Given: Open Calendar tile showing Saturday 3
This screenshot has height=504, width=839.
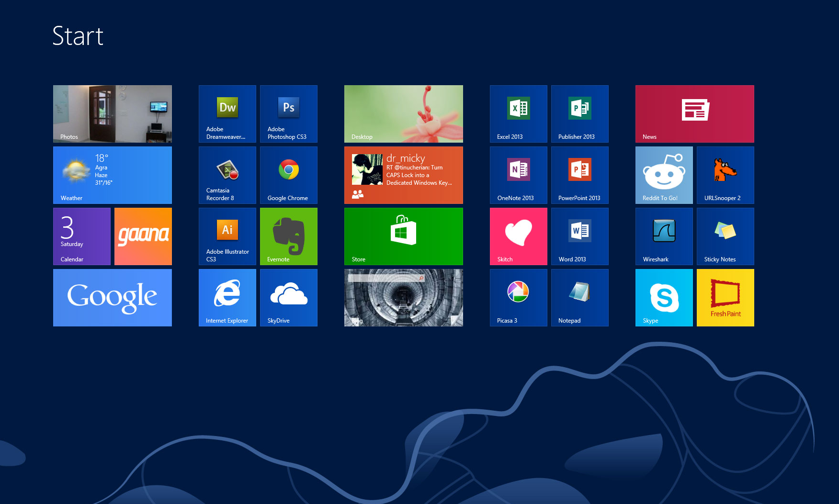Looking at the screenshot, I should point(82,236).
